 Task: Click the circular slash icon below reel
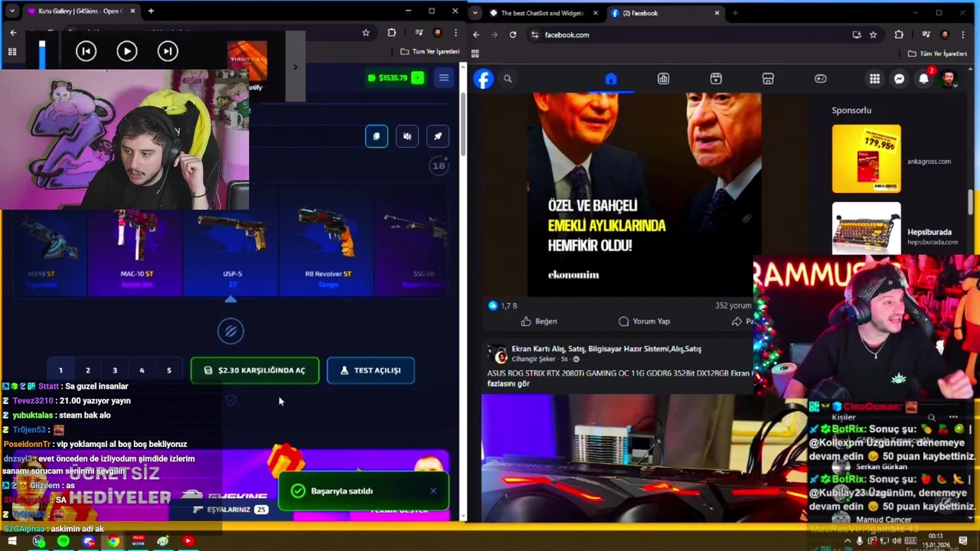(x=230, y=331)
